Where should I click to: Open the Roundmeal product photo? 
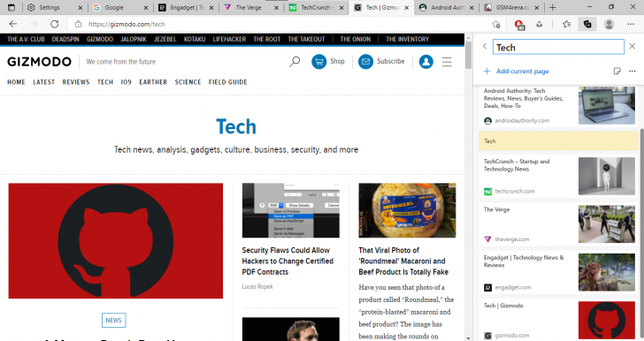pyautogui.click(x=407, y=210)
